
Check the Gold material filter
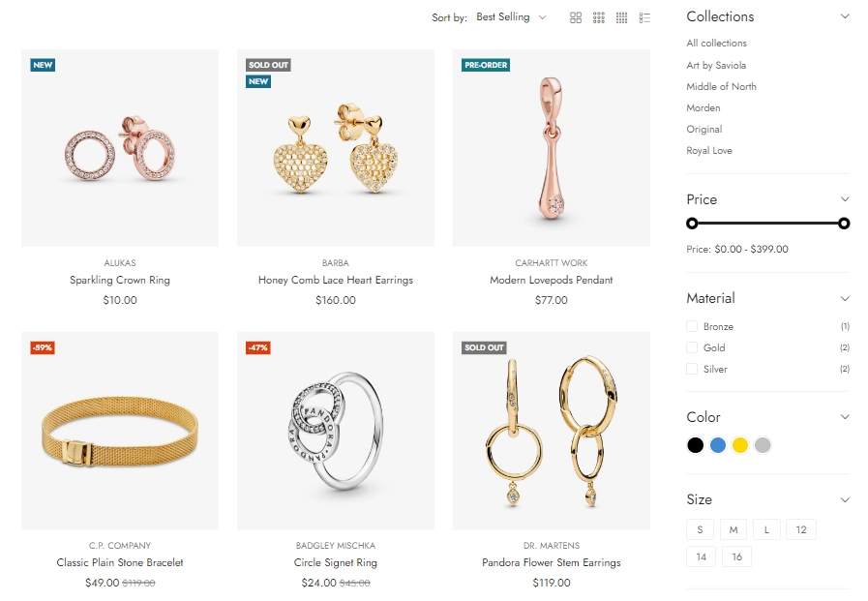point(692,348)
